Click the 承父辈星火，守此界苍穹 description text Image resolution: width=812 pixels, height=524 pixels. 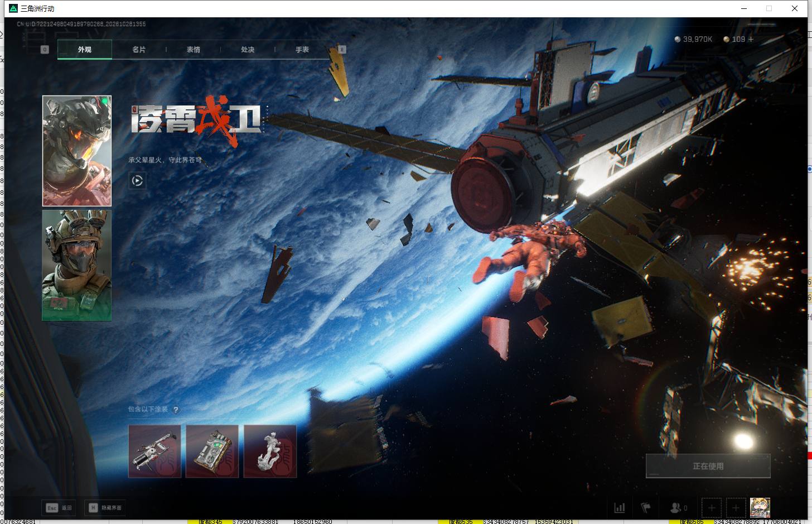pos(165,160)
